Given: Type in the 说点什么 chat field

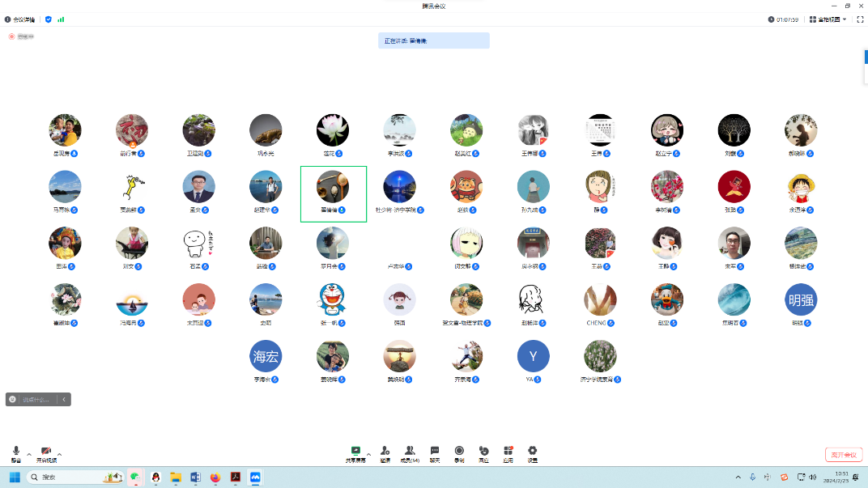Looking at the screenshot, I should coord(36,399).
